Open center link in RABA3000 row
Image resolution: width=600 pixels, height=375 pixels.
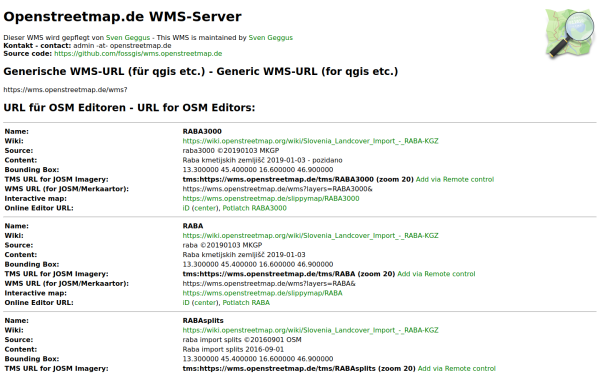click(205, 208)
